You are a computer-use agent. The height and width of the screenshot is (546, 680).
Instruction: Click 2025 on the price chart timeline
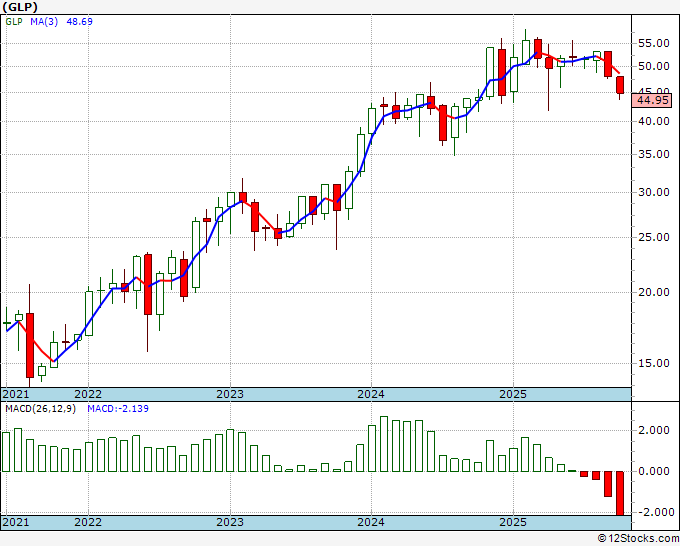tap(513, 394)
